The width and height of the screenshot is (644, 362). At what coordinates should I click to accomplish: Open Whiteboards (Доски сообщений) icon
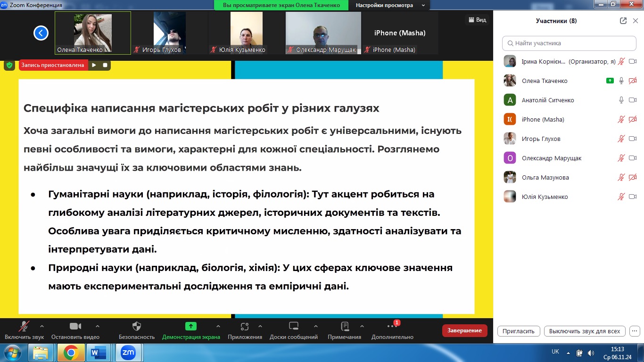click(x=293, y=326)
